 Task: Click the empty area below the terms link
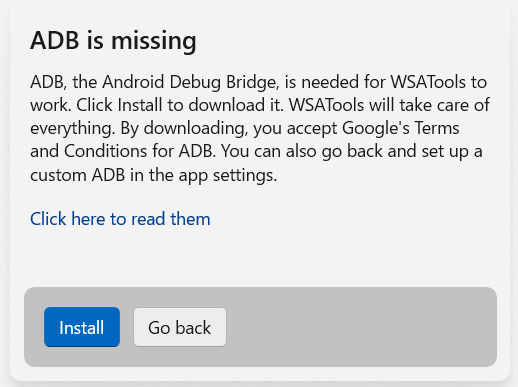pyautogui.click(x=259, y=258)
